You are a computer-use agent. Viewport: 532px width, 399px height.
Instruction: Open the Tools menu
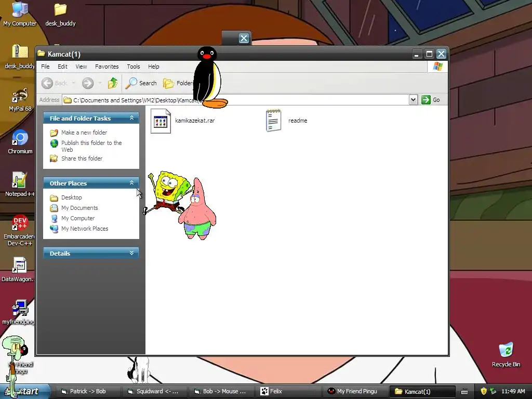pos(134,66)
